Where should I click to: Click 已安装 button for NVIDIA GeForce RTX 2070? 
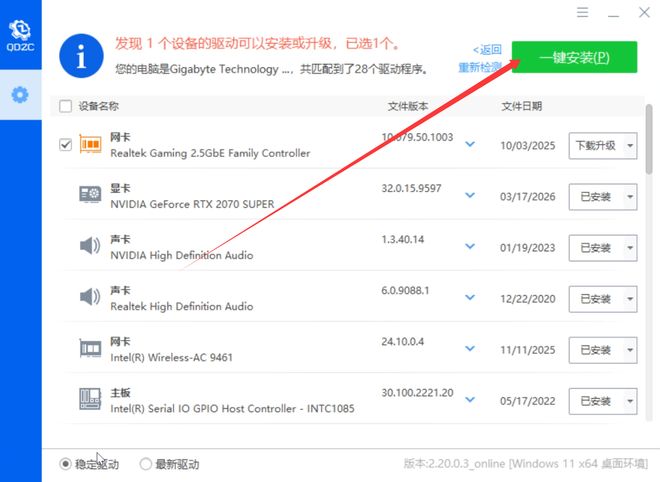596,197
